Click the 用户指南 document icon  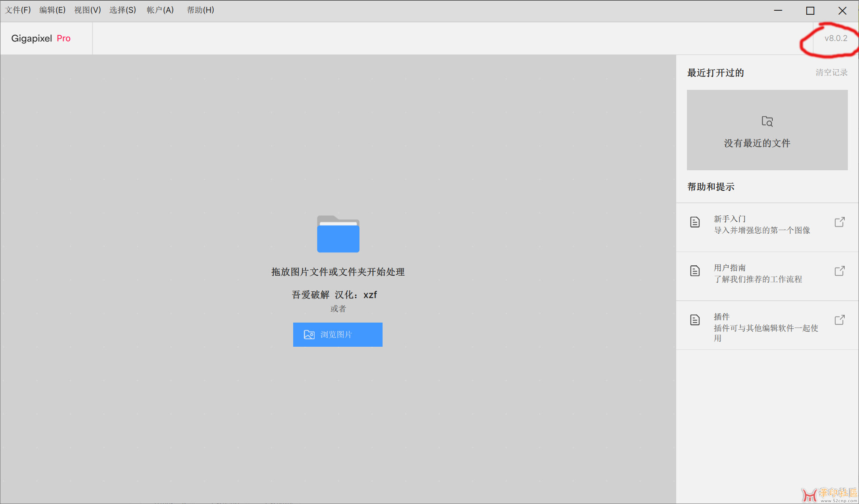(x=695, y=271)
